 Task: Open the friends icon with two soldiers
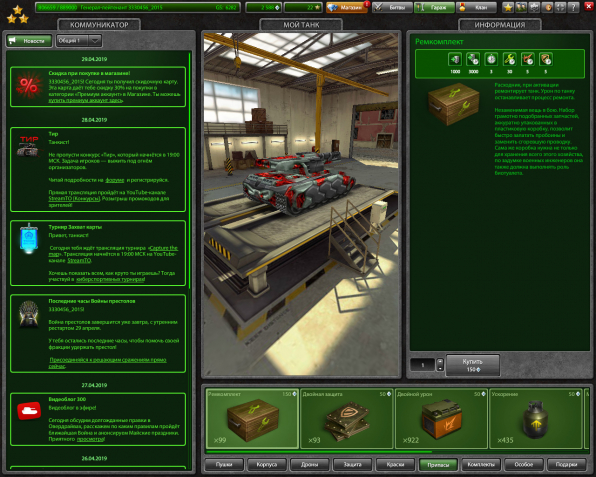[521, 7]
